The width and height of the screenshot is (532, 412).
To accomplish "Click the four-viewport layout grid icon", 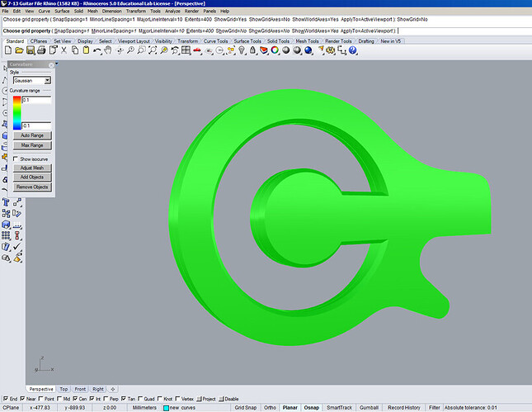I will pos(186,50).
